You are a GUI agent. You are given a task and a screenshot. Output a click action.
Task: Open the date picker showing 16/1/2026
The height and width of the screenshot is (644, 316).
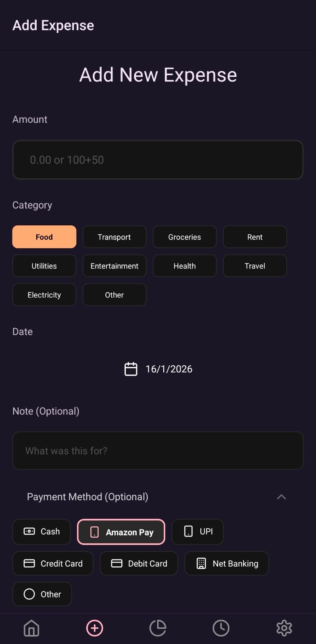pyautogui.click(x=169, y=369)
